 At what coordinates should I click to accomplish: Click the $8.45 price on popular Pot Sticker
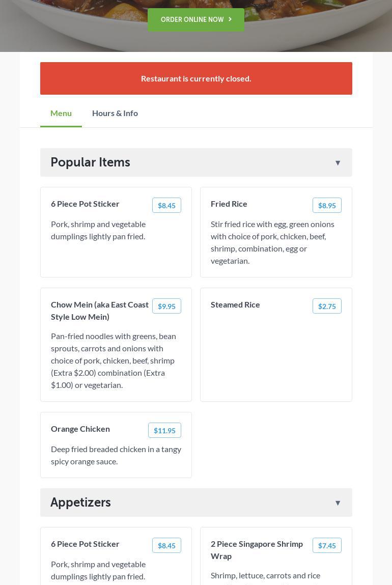(x=166, y=205)
